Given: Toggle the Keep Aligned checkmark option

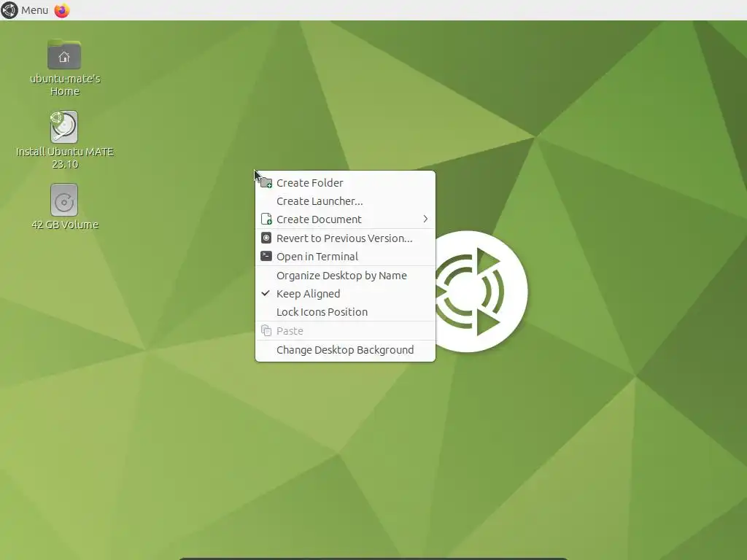Looking at the screenshot, I should pyautogui.click(x=345, y=293).
